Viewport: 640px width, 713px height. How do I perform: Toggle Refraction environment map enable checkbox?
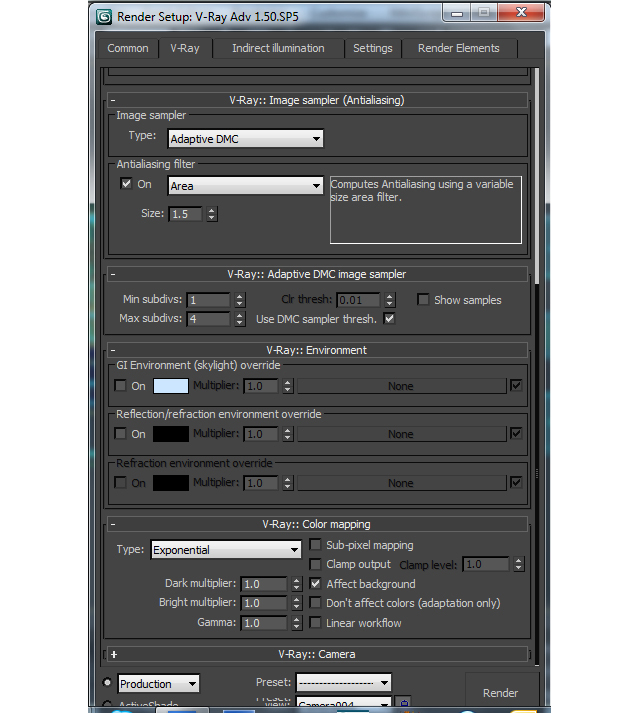click(516, 482)
